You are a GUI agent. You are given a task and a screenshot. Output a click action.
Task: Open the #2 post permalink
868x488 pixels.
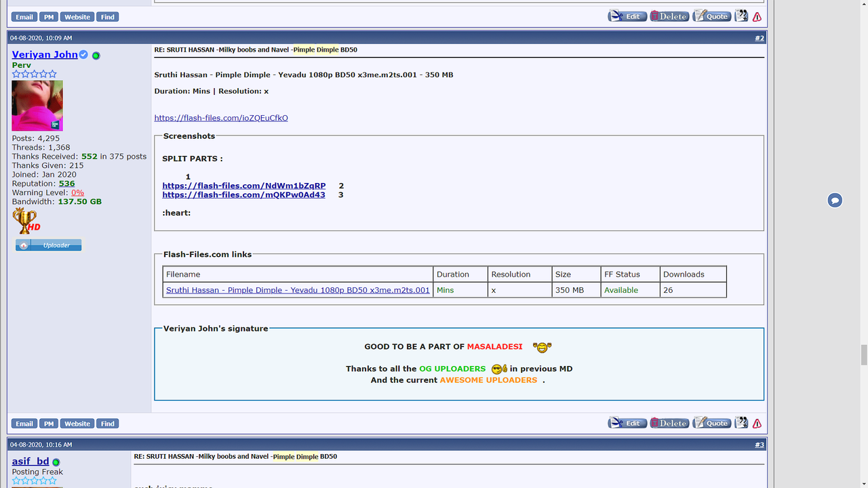(759, 38)
